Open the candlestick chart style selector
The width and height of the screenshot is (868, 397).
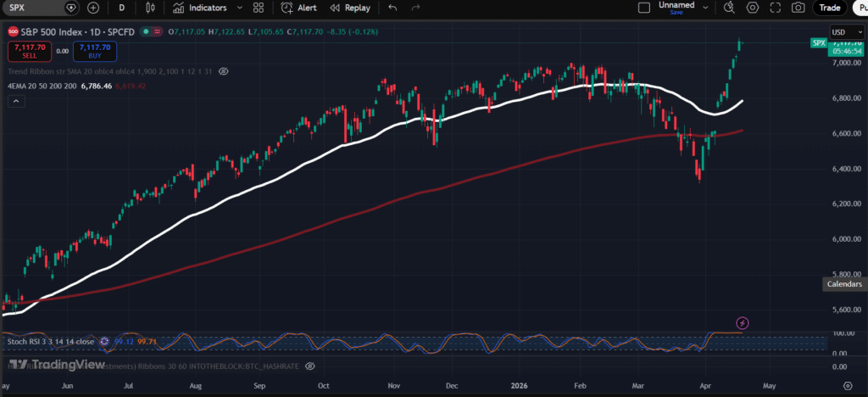pyautogui.click(x=151, y=8)
